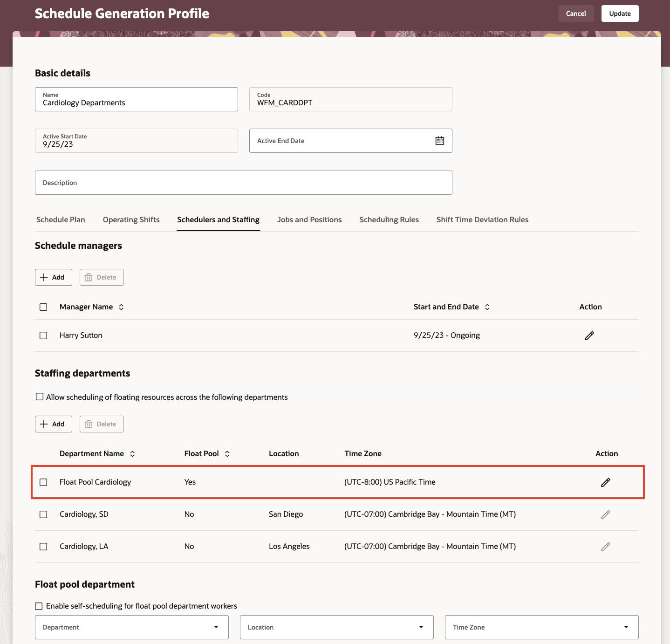Viewport: 670px width, 644px height.
Task: Add a new schedule manager
Action: (x=53, y=277)
